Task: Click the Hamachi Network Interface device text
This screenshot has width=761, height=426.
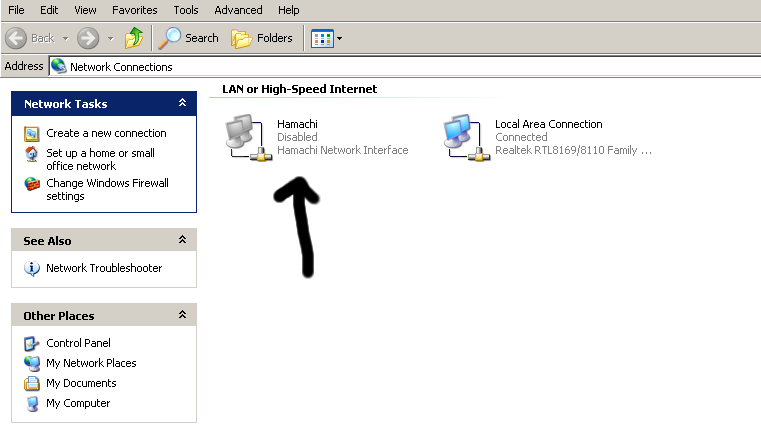Action: click(x=343, y=150)
